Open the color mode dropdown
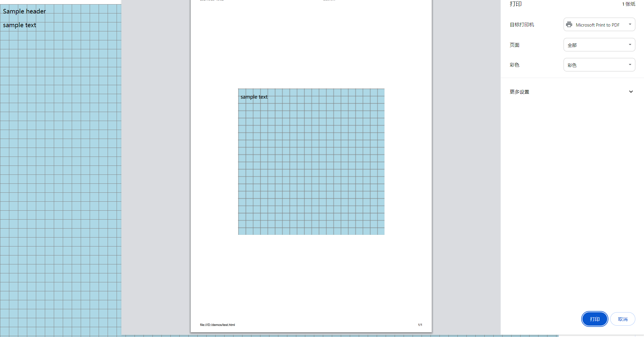Image resolution: width=644 pixels, height=337 pixels. [x=599, y=65]
